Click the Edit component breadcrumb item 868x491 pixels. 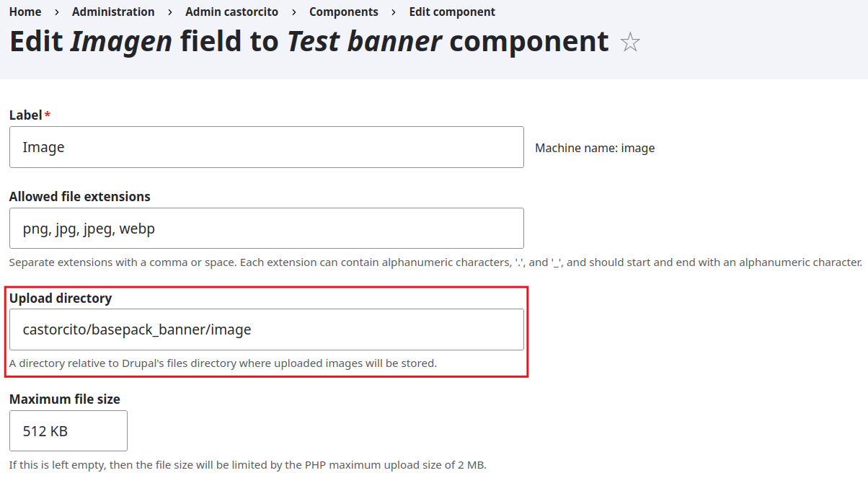tap(452, 12)
